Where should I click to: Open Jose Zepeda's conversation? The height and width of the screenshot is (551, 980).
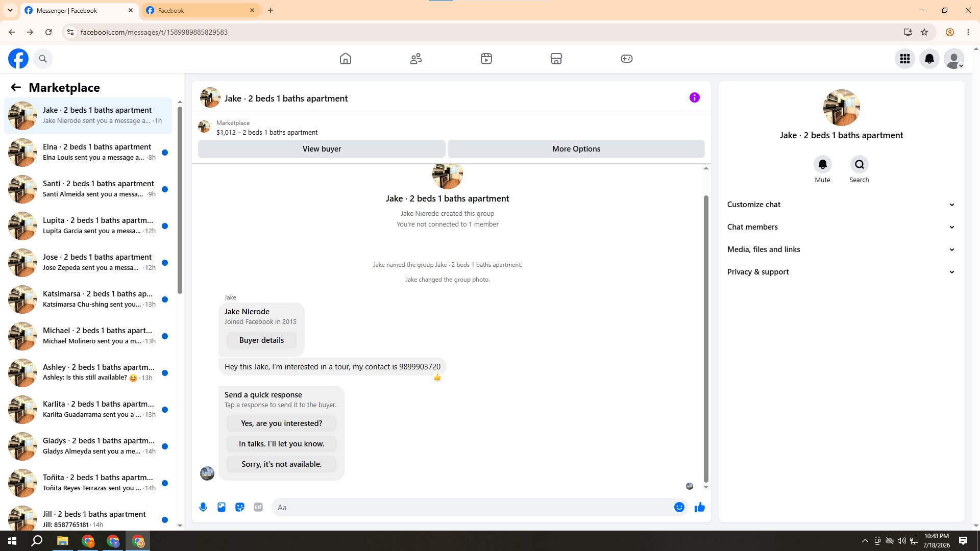click(x=88, y=263)
